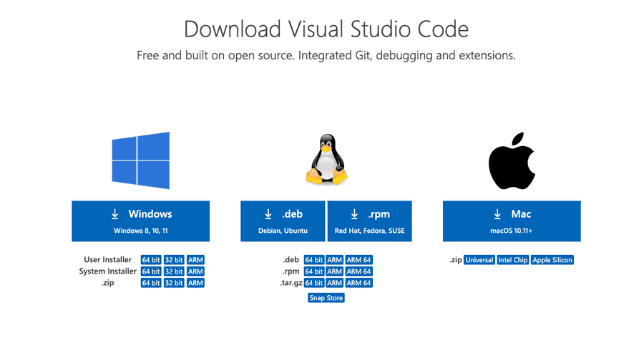Download the .deb package for Debian, Ubuntu
Viewport: 644px width, 351px height.
click(283, 221)
